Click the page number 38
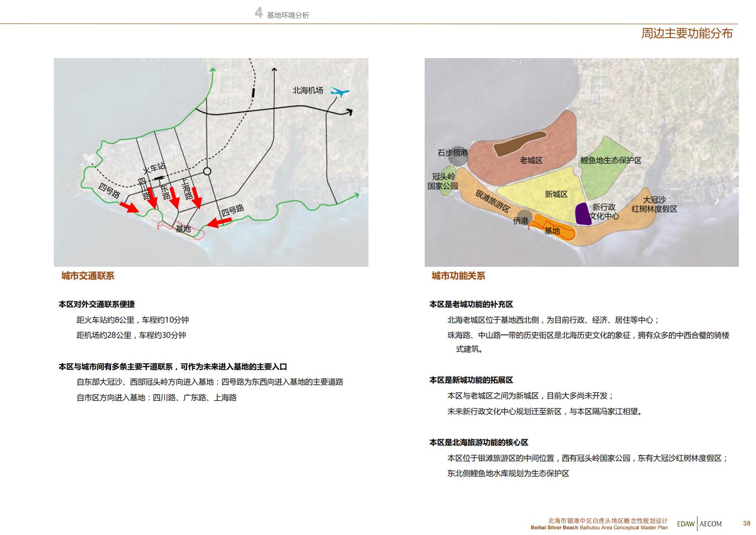Screen dimensions: 756x535 click(746, 524)
